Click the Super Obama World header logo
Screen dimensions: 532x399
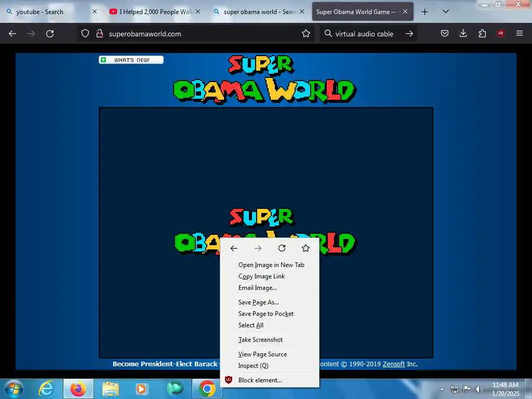pyautogui.click(x=264, y=79)
